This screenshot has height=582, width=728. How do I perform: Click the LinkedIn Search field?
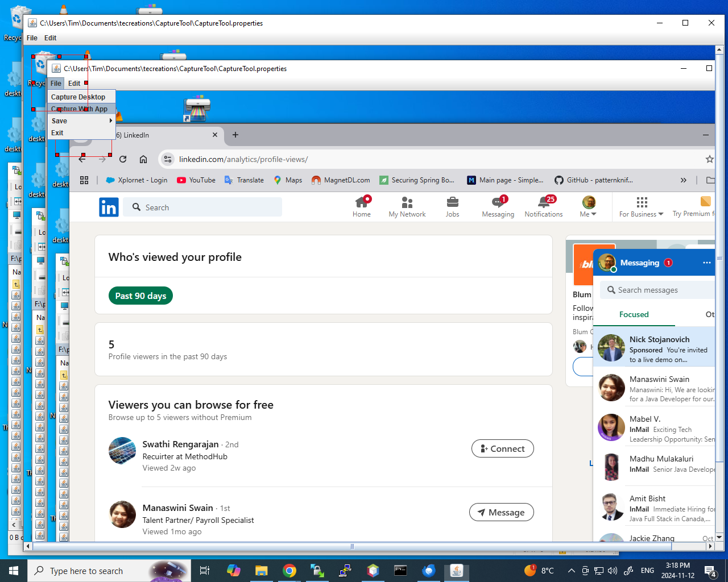[202, 207]
